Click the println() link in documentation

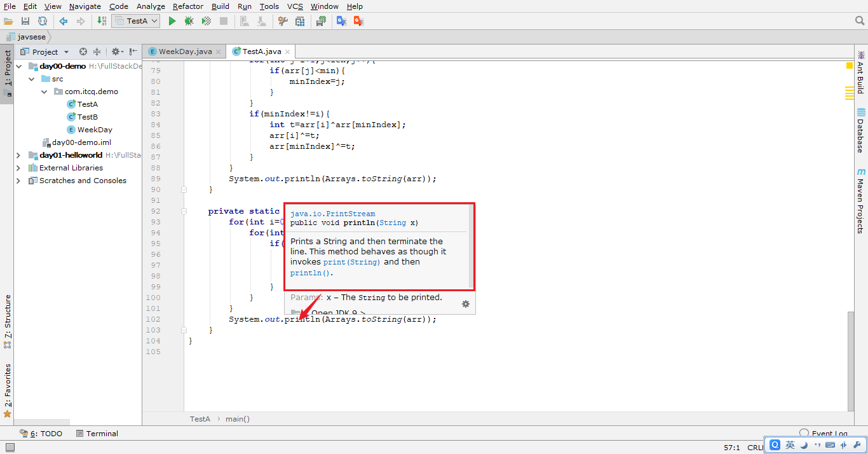311,273
